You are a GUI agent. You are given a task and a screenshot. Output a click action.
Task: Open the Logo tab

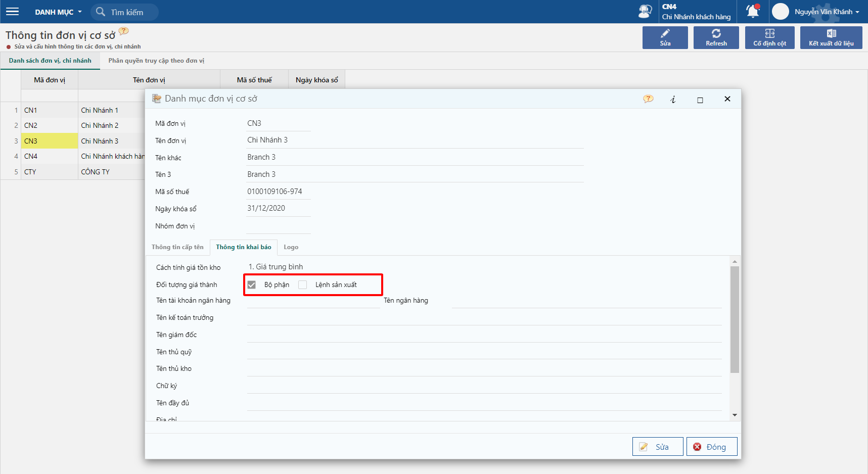pyautogui.click(x=291, y=247)
